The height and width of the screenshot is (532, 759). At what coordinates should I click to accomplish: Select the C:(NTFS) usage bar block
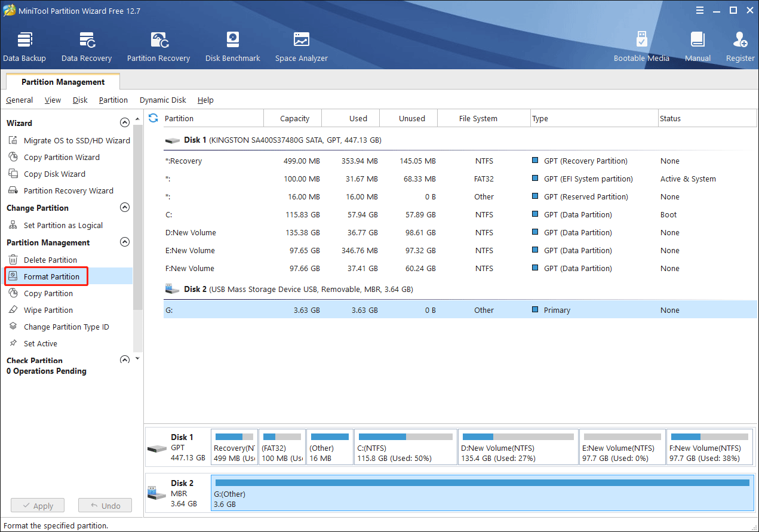pos(405,447)
